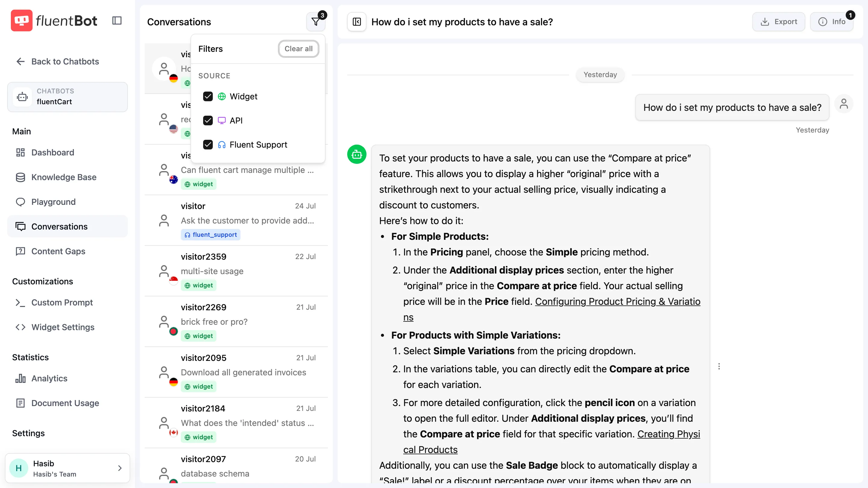The height and width of the screenshot is (488, 868).
Task: Open the 24 Jul visitor fluent_support conversation
Action: 236,220
